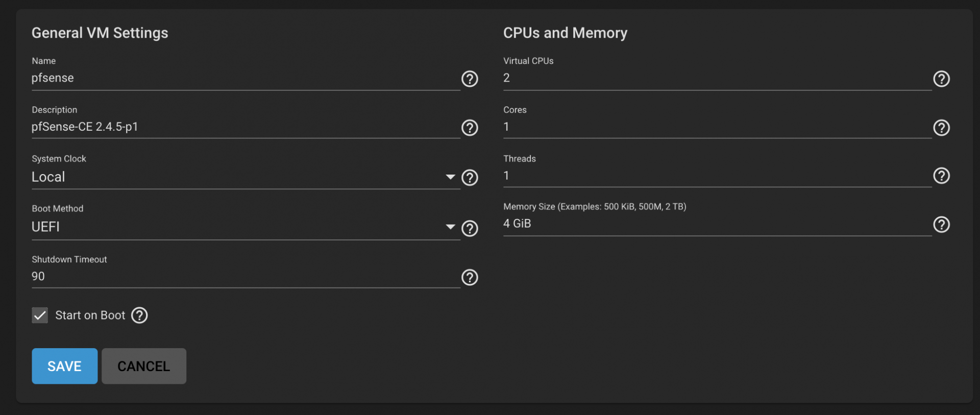This screenshot has height=415, width=980.
Task: Open help for Virtual CPUs
Action: (x=941, y=79)
